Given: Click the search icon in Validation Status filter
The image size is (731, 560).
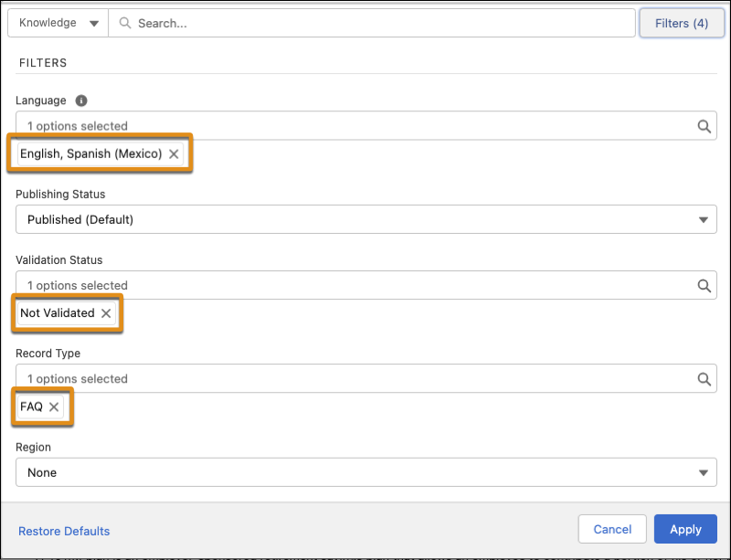Looking at the screenshot, I should (704, 285).
